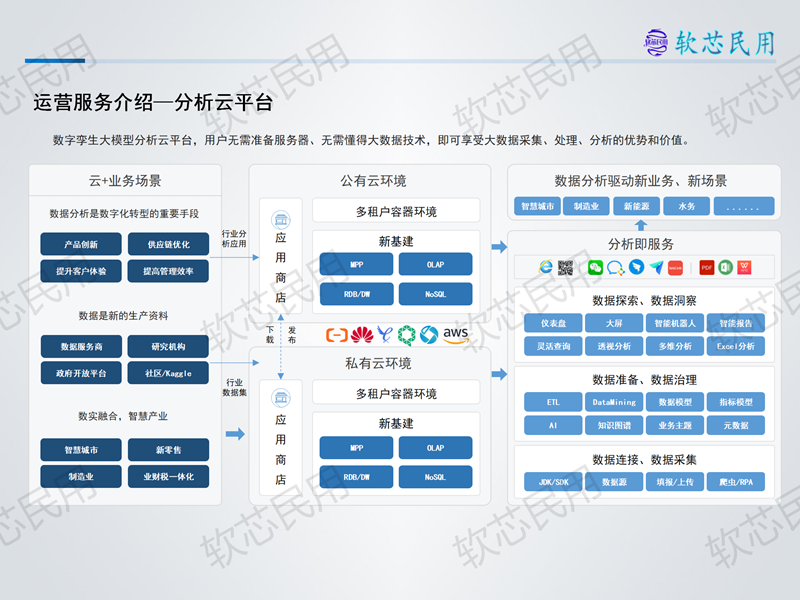Image resolution: width=800 pixels, height=600 pixels.
Task: Click the red WeLink icon
Action: pyautogui.click(x=676, y=267)
